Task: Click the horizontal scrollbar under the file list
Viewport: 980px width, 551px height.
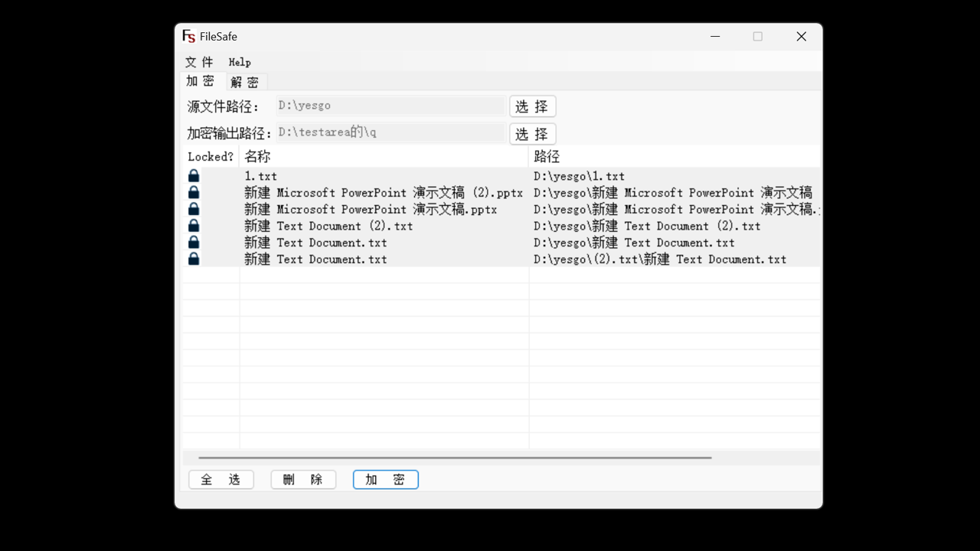Action: pos(455,458)
